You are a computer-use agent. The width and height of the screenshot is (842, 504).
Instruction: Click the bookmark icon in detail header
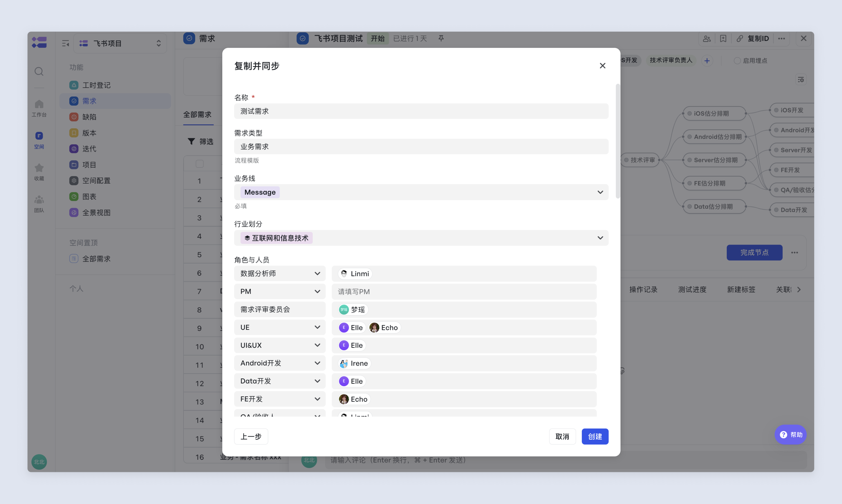tap(723, 39)
